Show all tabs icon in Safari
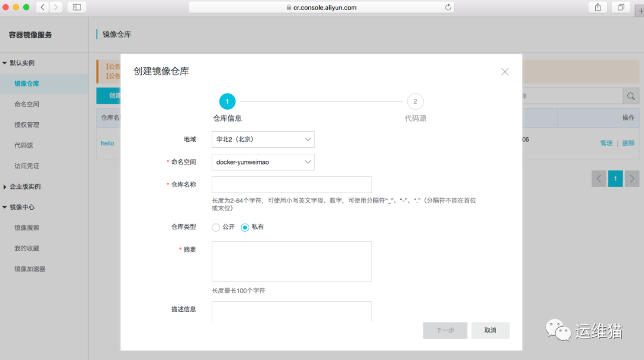 [621, 7]
